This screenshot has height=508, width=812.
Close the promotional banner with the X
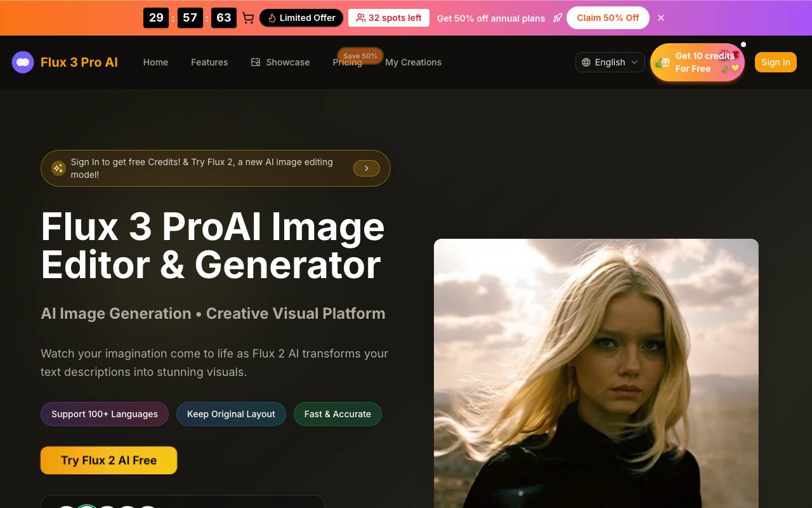pyautogui.click(x=661, y=18)
